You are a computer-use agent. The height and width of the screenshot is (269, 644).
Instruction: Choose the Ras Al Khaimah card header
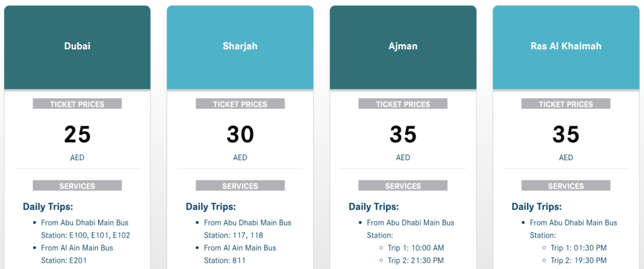click(x=566, y=47)
